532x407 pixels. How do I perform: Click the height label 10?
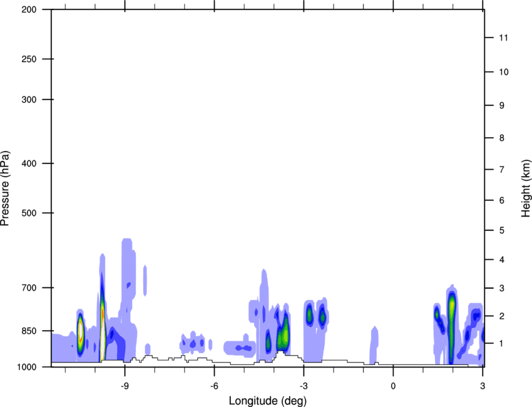tap(503, 72)
